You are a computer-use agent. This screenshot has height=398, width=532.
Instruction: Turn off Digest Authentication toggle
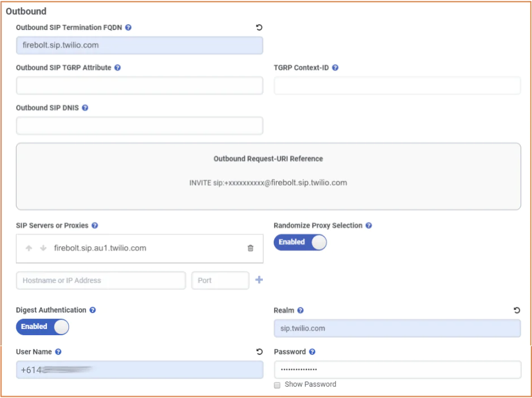pyautogui.click(x=42, y=327)
